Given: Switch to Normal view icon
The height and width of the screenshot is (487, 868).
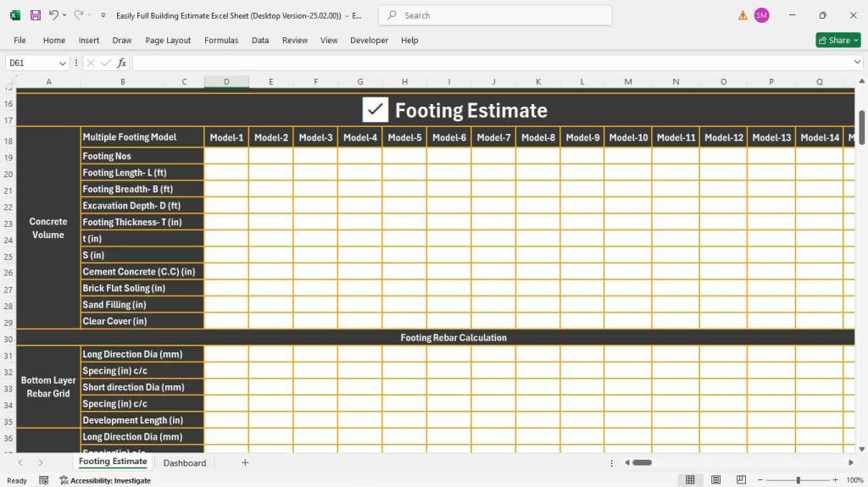Looking at the screenshot, I should tap(690, 480).
